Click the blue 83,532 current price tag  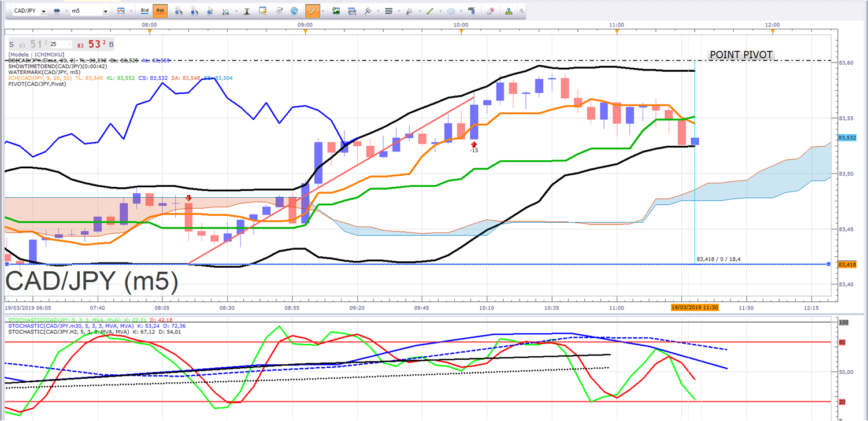[847, 138]
